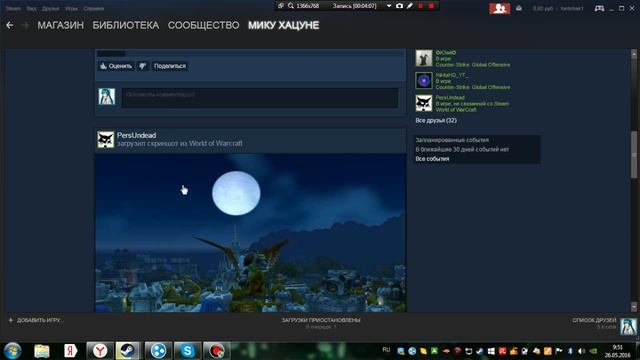Stop the recording with red stop button
Image resolution: width=640 pixels, height=360 pixels.
pos(431,6)
